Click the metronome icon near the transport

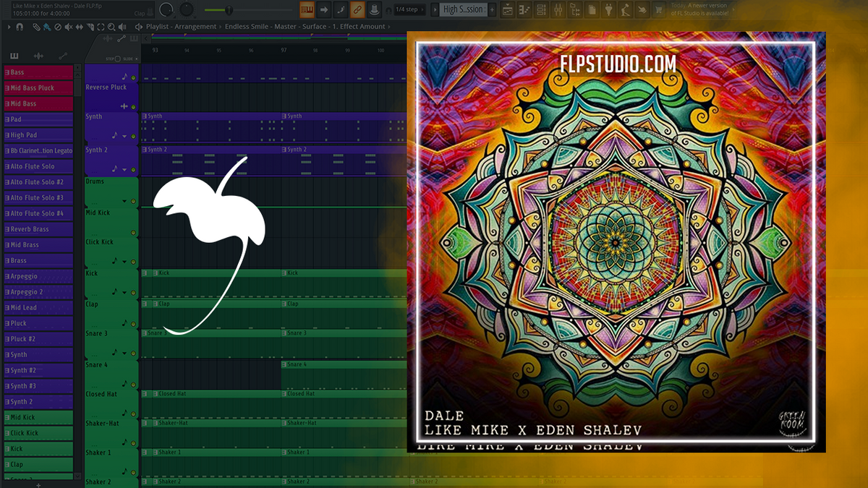[x=374, y=10]
